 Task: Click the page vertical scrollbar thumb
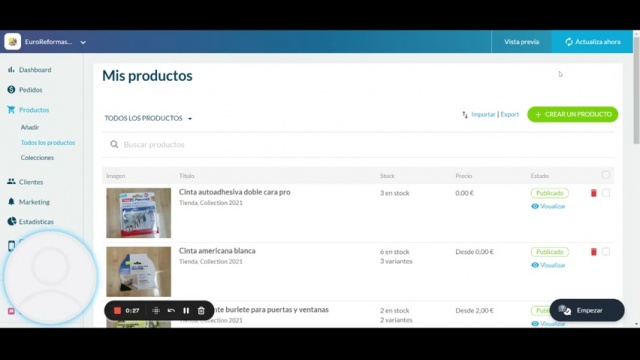636,90
